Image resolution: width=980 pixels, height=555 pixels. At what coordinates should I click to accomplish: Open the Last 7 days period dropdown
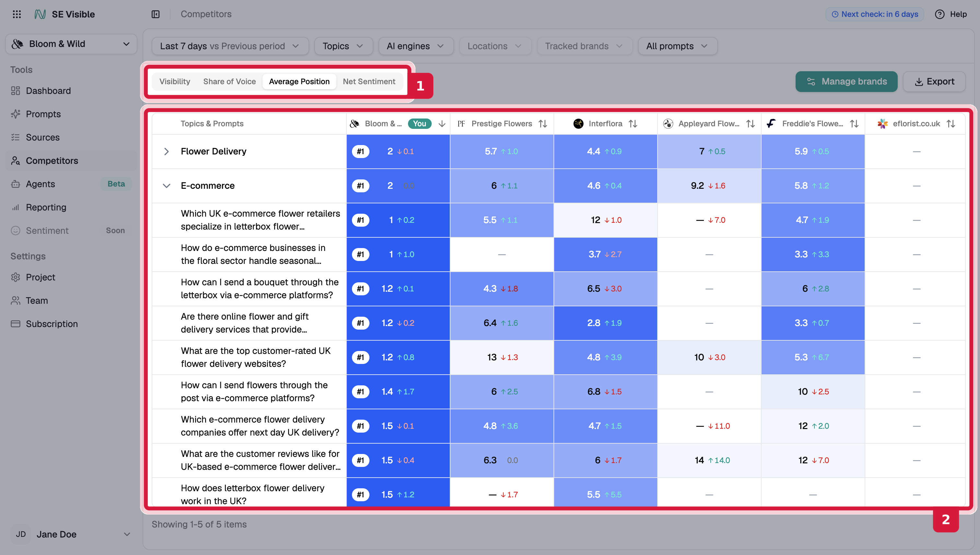pos(230,46)
